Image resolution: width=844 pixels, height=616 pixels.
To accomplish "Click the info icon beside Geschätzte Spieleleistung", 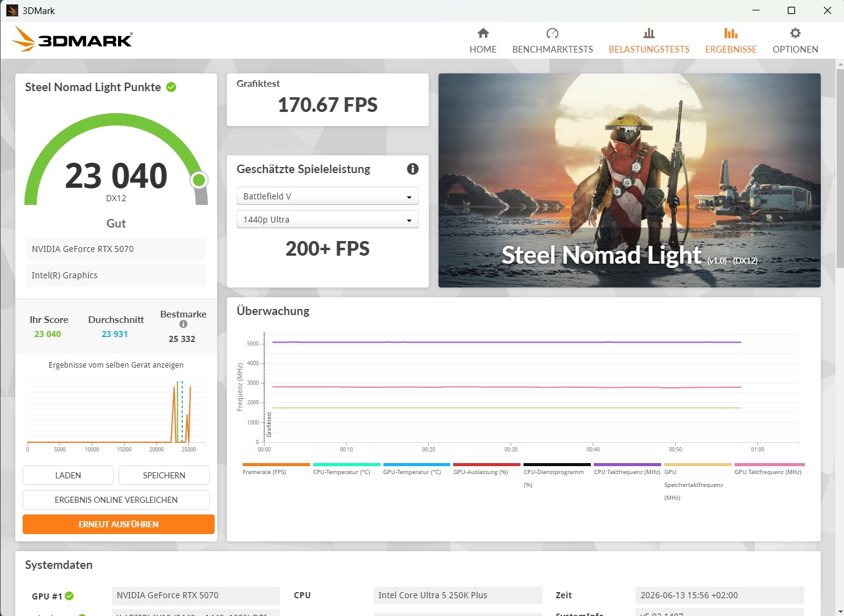I will point(413,169).
